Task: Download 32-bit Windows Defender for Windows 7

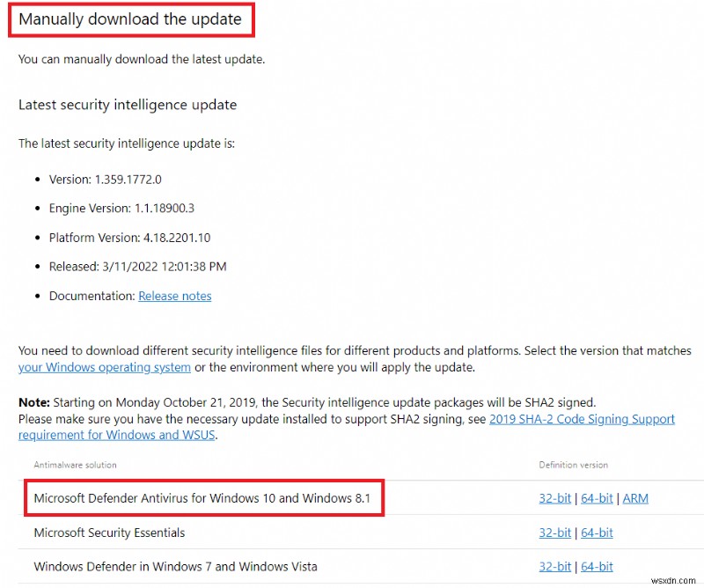Action: click(554, 566)
